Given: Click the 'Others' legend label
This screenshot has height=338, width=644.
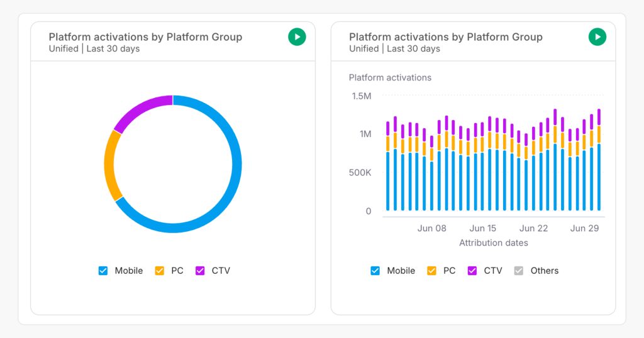Looking at the screenshot, I should click(x=544, y=271).
